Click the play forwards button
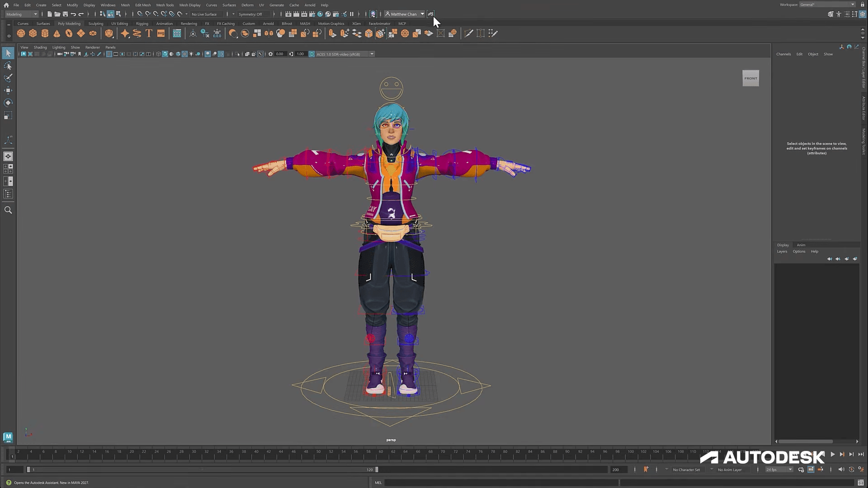This screenshot has width=868, height=488. 833,455
